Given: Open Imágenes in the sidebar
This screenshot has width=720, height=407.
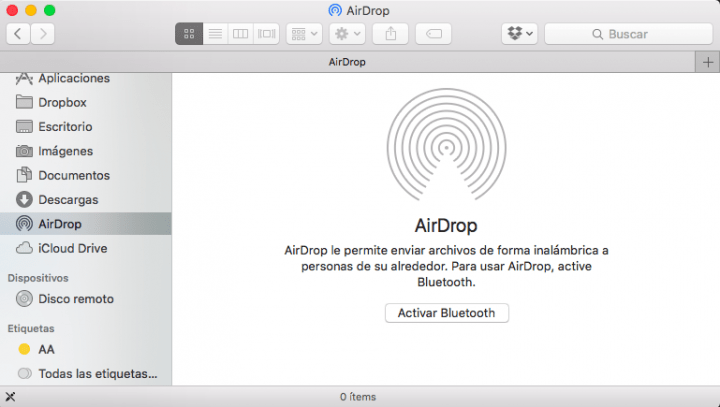Looking at the screenshot, I should coord(86,151).
